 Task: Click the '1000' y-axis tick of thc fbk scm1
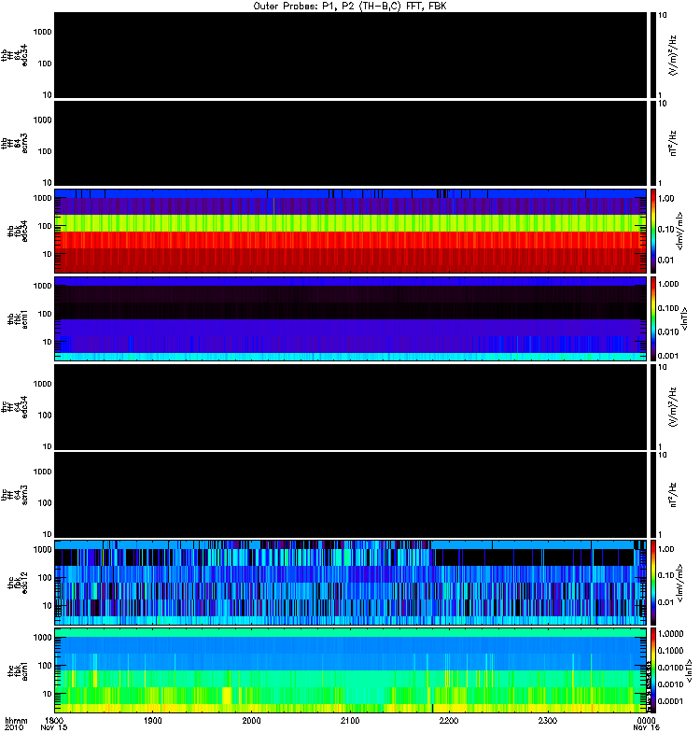(x=42, y=638)
